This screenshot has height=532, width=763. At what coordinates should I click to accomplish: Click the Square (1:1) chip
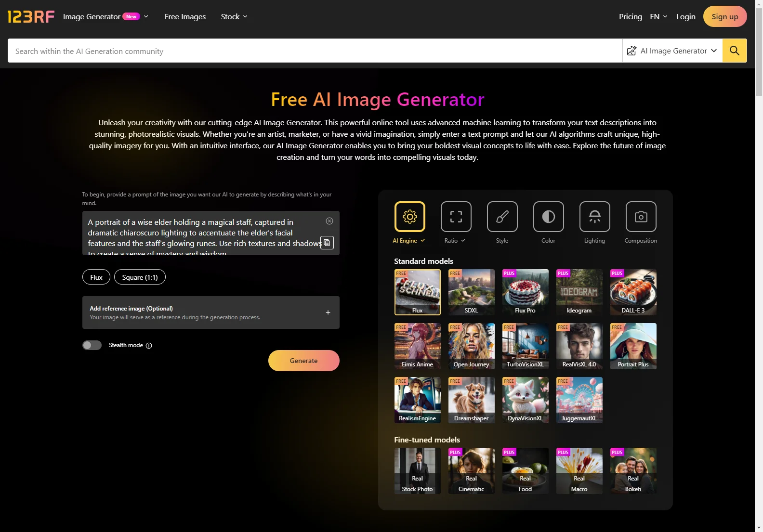(x=140, y=277)
